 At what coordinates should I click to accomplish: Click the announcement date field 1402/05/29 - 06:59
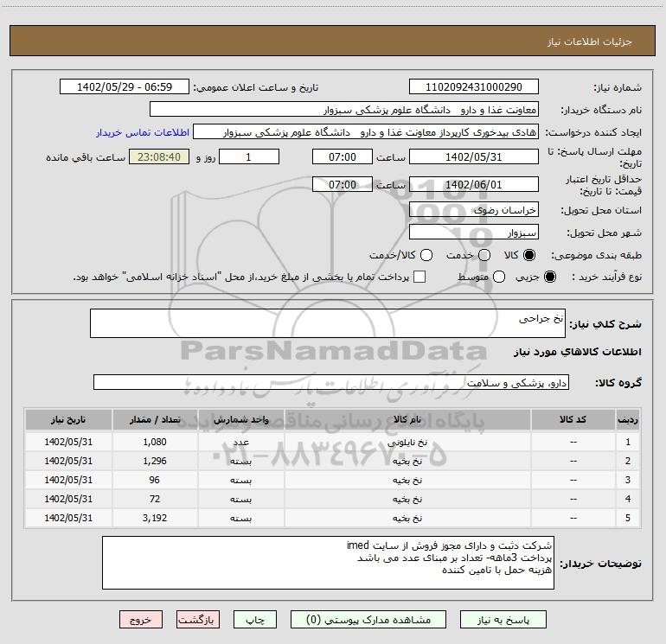pos(125,87)
